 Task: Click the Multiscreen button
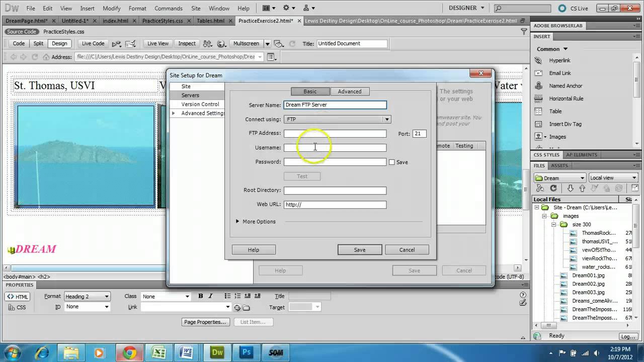point(246,44)
